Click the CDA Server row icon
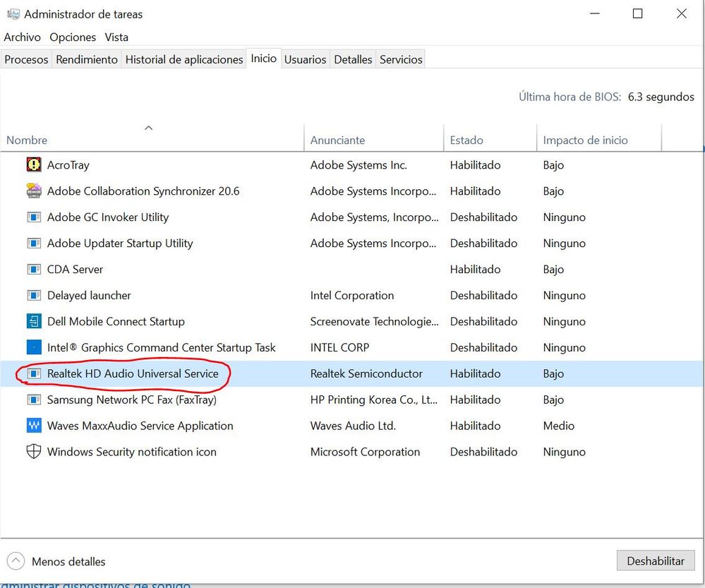This screenshot has width=705, height=588. (34, 270)
